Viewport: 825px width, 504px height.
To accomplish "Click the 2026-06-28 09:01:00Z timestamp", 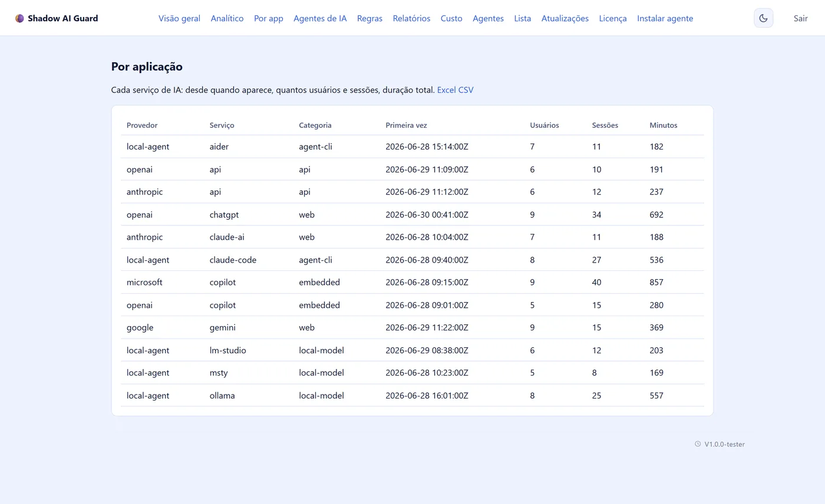I will tap(427, 305).
